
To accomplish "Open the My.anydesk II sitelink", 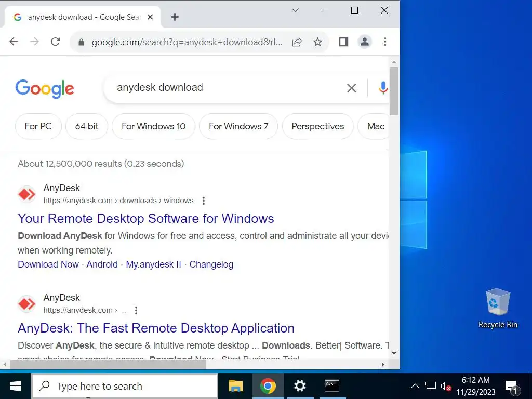I will (x=153, y=264).
